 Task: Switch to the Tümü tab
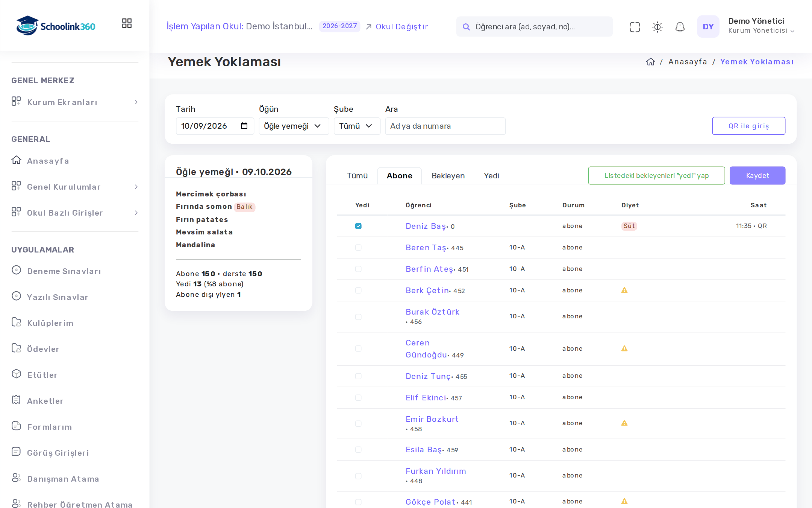click(357, 176)
